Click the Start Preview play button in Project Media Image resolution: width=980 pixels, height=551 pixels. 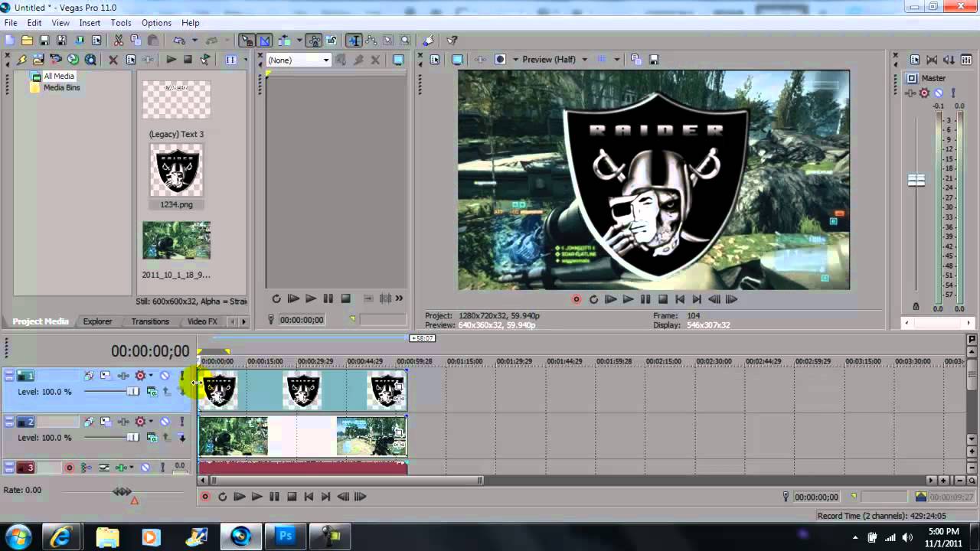[171, 60]
